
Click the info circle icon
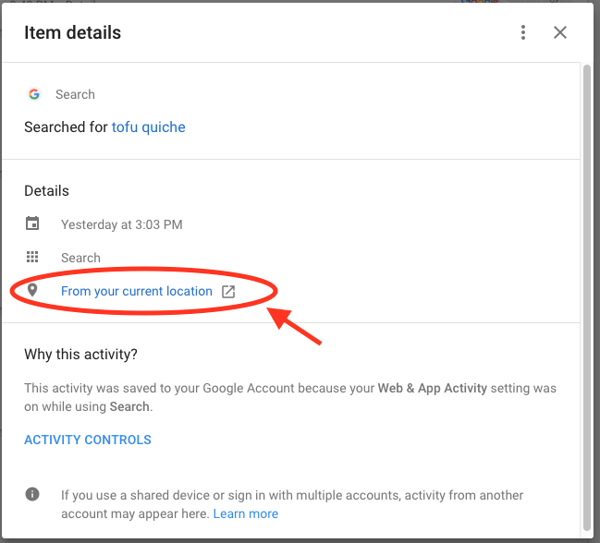click(x=33, y=495)
